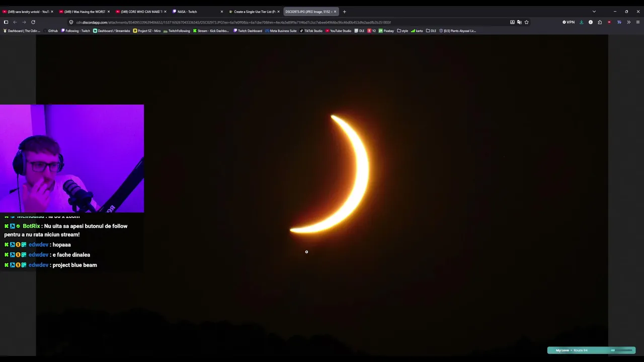The height and width of the screenshot is (362, 644).
Task: Click the 'project blue beam' chat message
Action: pos(51,265)
